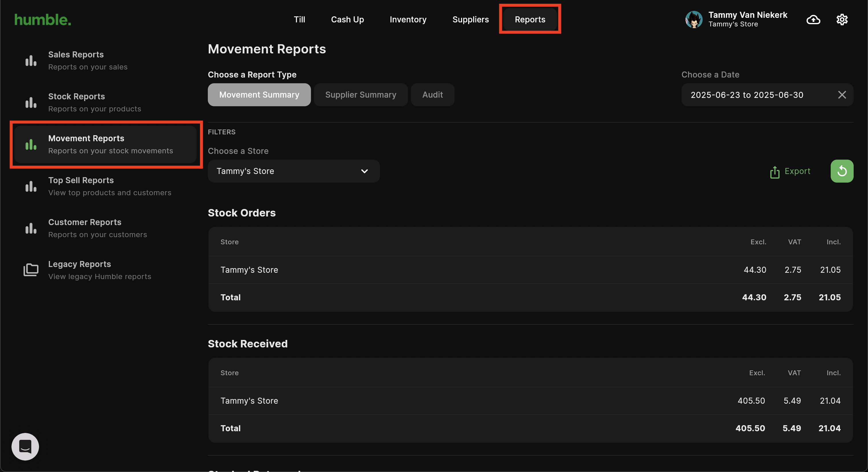Image resolution: width=868 pixels, height=472 pixels.
Task: Open Sales Reports in sidebar
Action: click(105, 61)
